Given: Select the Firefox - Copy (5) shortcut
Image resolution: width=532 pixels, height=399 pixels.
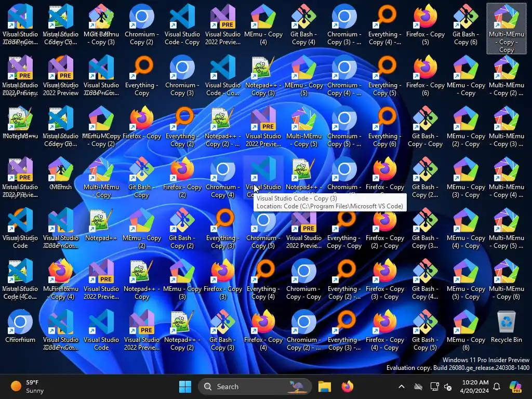Looking at the screenshot, I should click(x=425, y=25).
